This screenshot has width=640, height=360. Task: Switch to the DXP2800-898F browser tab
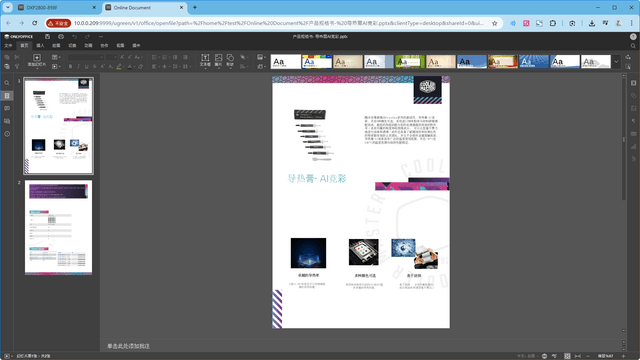tap(57, 7)
